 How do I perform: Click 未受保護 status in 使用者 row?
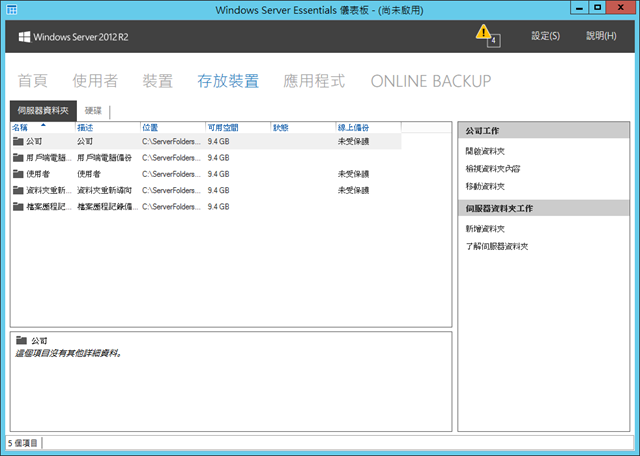point(353,174)
